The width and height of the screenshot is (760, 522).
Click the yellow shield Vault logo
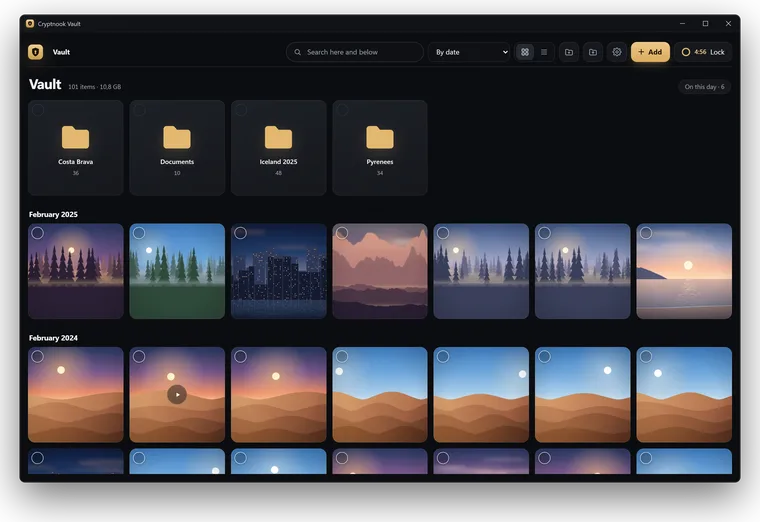(35, 52)
